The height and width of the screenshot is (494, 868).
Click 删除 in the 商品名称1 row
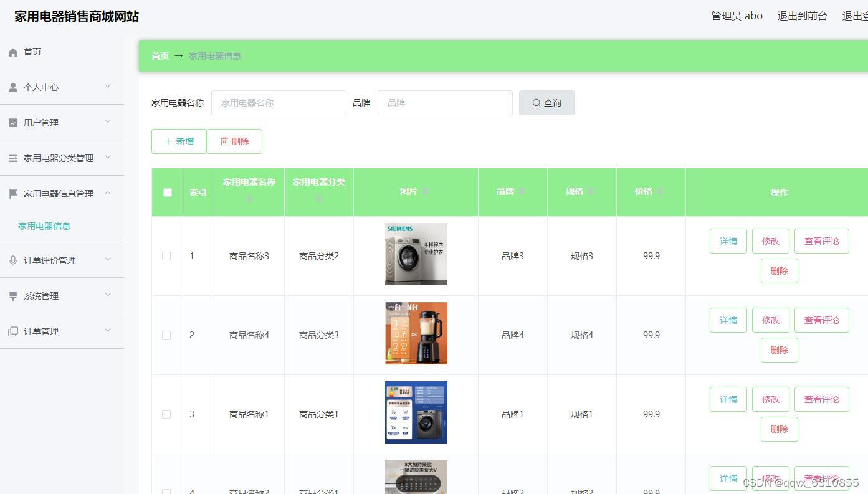tap(780, 429)
